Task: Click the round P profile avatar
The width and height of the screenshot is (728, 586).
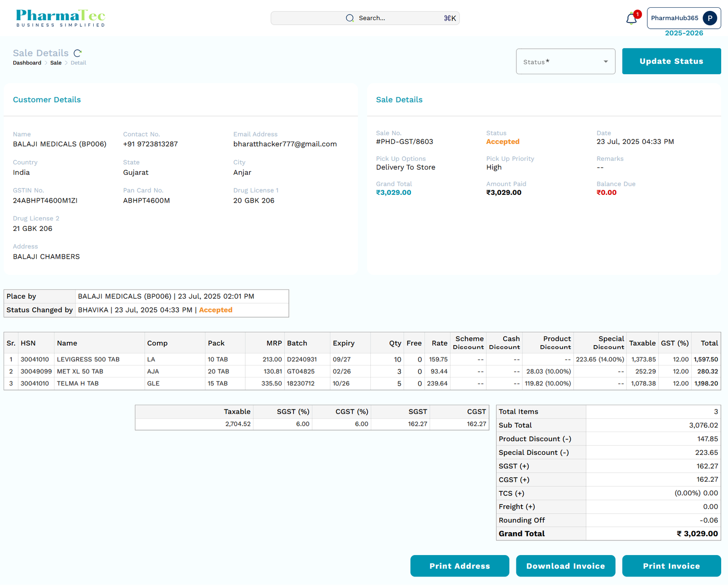Action: (710, 18)
